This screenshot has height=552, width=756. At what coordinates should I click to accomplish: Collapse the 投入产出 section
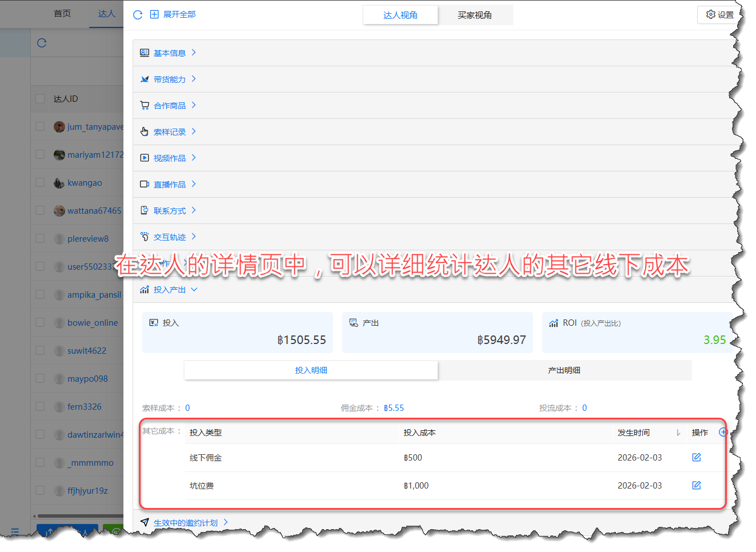[x=170, y=290]
